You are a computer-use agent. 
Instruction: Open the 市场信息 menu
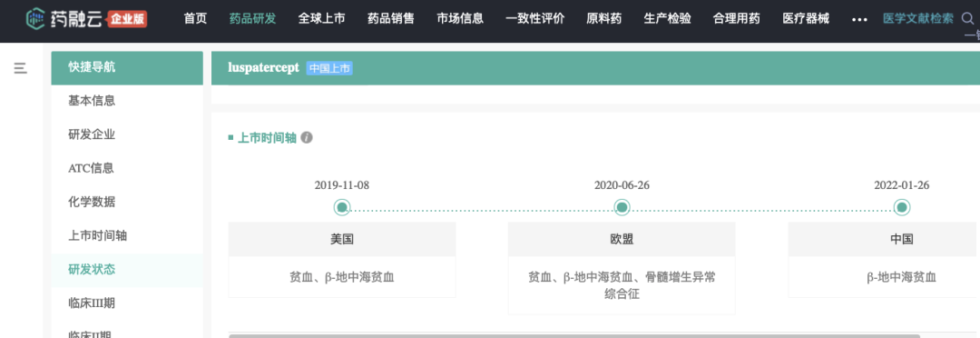coord(460,19)
